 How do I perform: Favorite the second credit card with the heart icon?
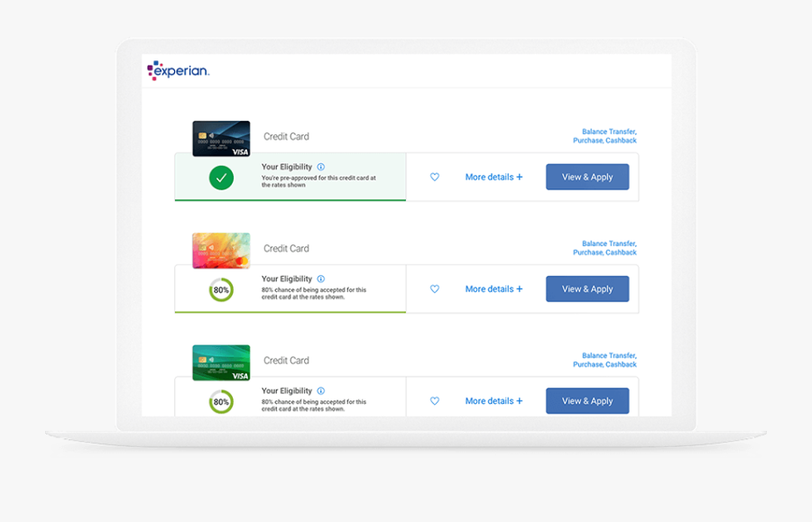(435, 288)
